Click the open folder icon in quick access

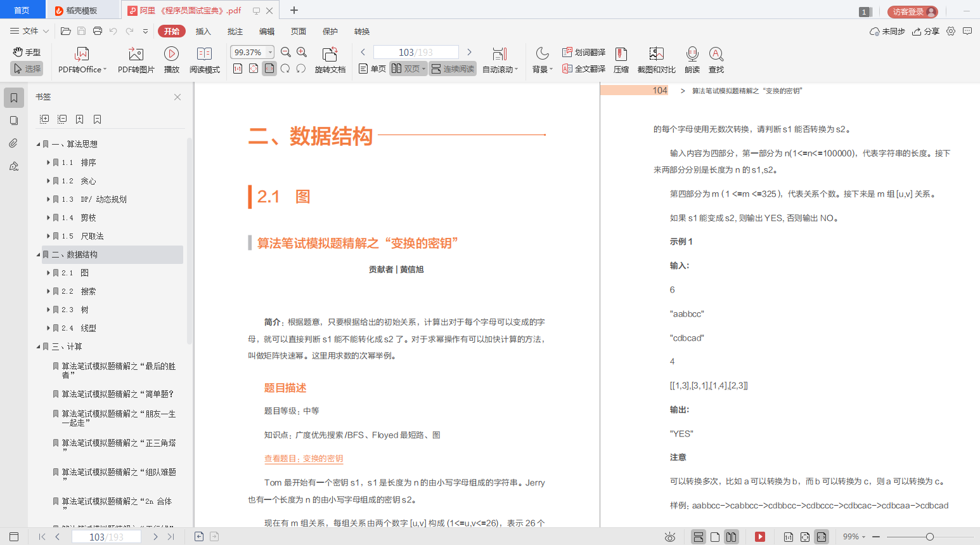65,31
